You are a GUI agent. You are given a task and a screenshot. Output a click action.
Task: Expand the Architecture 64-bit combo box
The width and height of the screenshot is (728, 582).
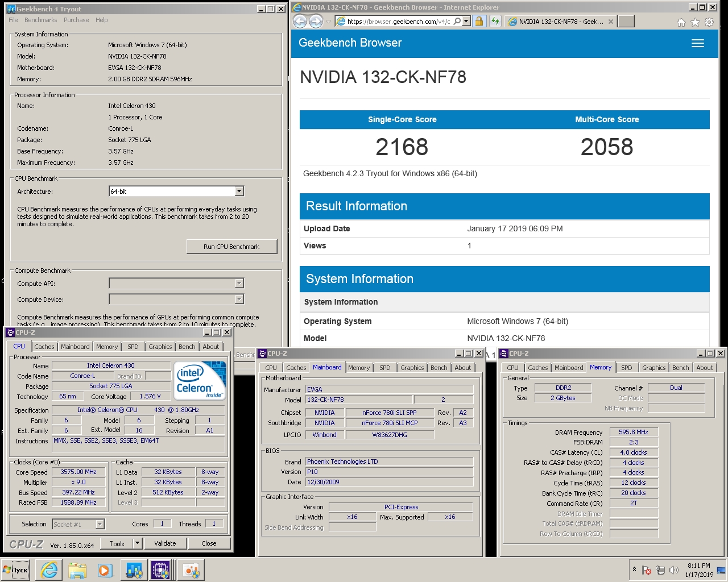(x=239, y=192)
